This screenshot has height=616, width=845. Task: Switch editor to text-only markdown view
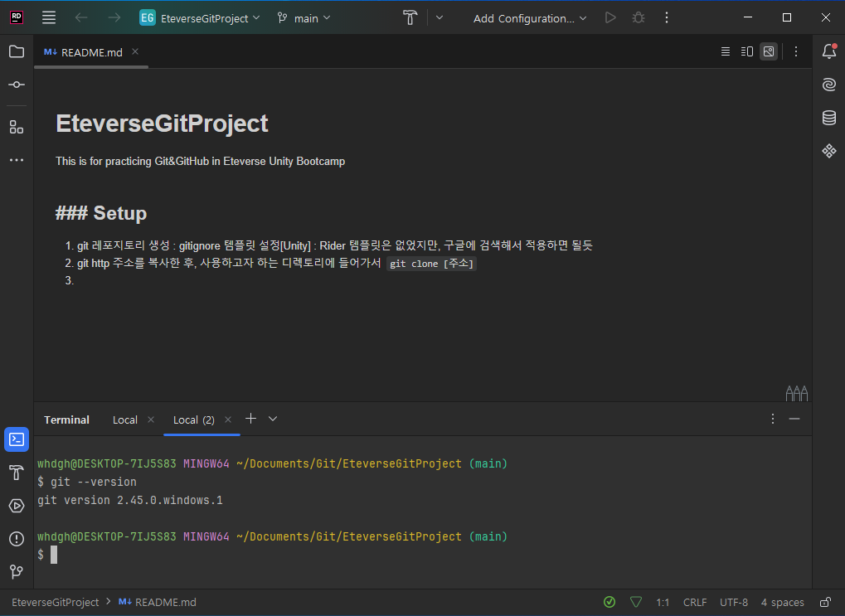[x=724, y=51]
